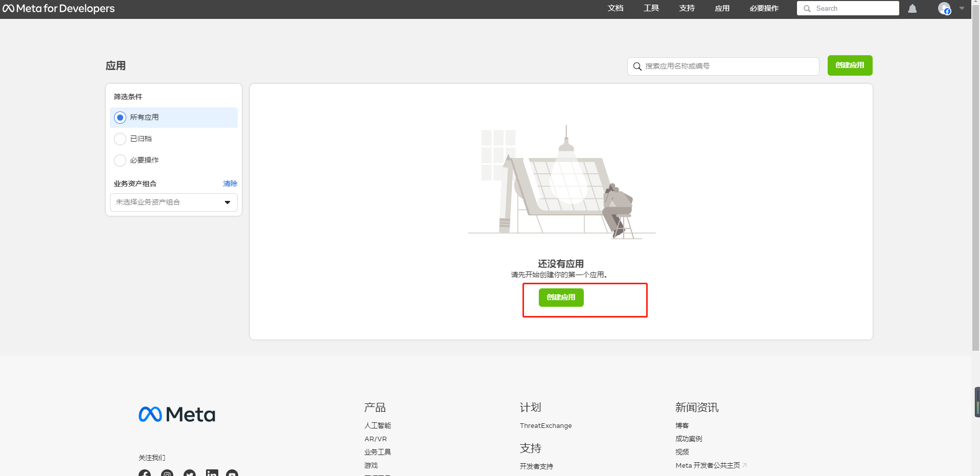Viewport: 980px width, 476px height.
Task: Click the top-right green 创建应用 button
Action: pos(850,65)
